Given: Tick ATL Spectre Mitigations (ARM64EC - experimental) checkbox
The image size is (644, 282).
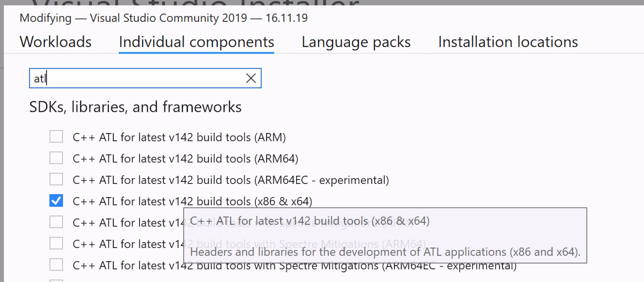Looking at the screenshot, I should (56, 265).
